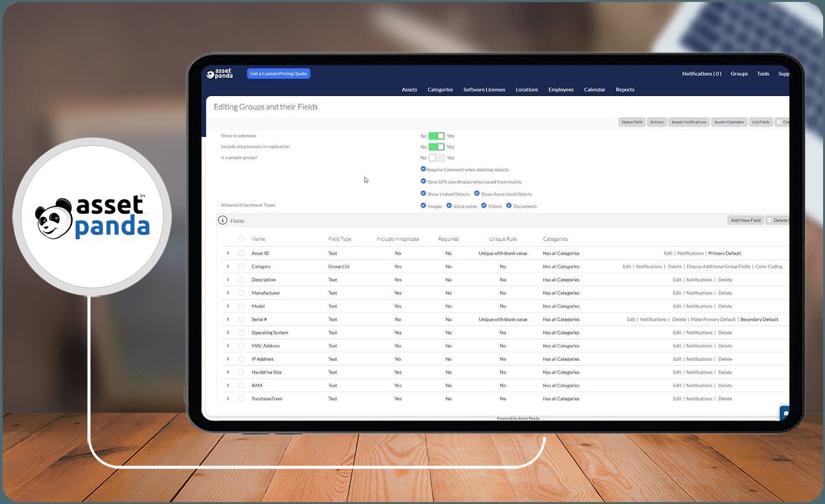Screen dimensions: 825x504
Task: Click Edit link for RAM row
Action: 677,386
